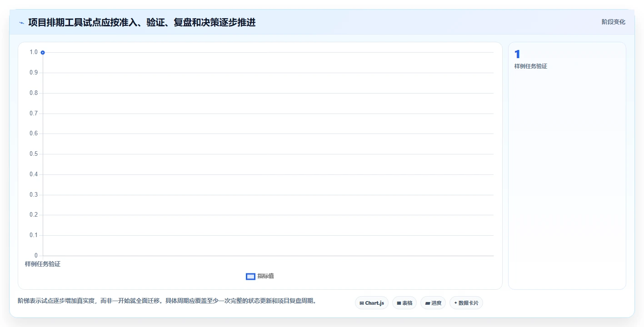Click the footnote text starting 阶梯表示试点

pyautogui.click(x=167, y=301)
